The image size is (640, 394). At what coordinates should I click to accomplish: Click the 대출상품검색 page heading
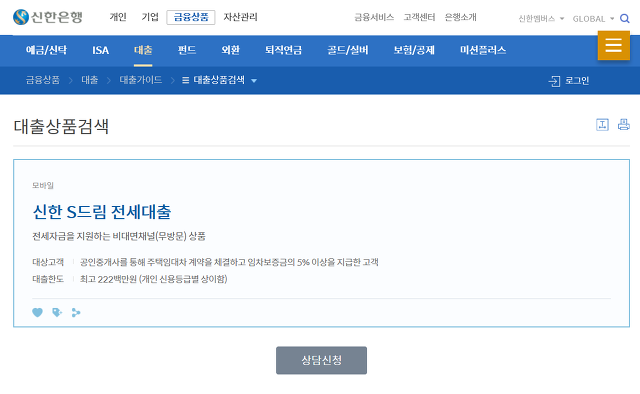tap(61, 126)
